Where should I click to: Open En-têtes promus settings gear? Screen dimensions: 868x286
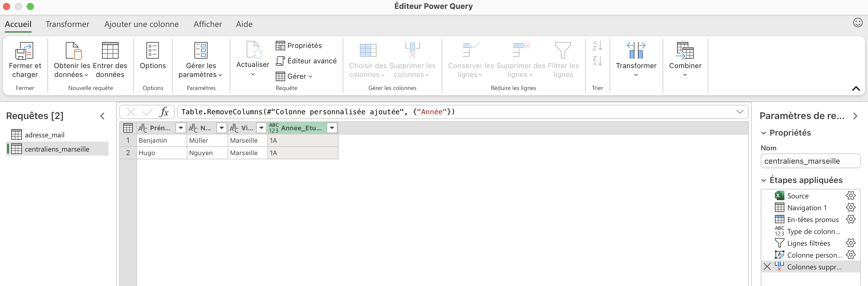pyautogui.click(x=851, y=219)
